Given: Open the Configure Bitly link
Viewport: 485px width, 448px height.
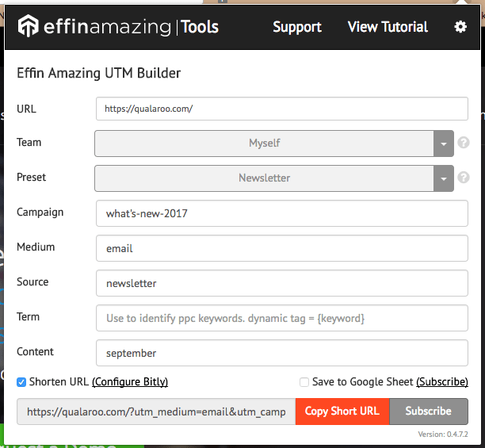Looking at the screenshot, I should 130,381.
